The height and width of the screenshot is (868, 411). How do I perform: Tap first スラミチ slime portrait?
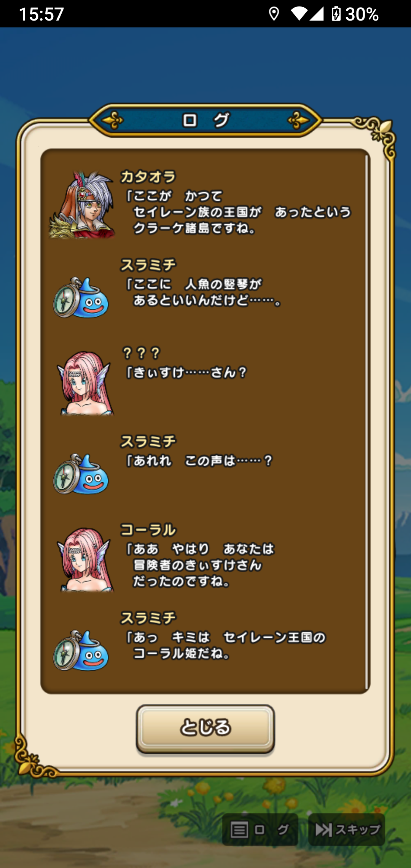click(81, 298)
